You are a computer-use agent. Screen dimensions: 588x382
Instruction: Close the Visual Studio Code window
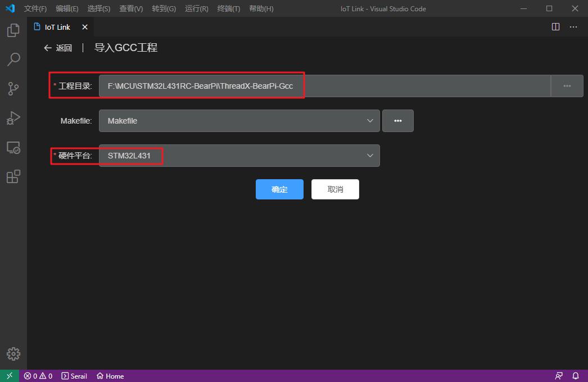tap(575, 8)
